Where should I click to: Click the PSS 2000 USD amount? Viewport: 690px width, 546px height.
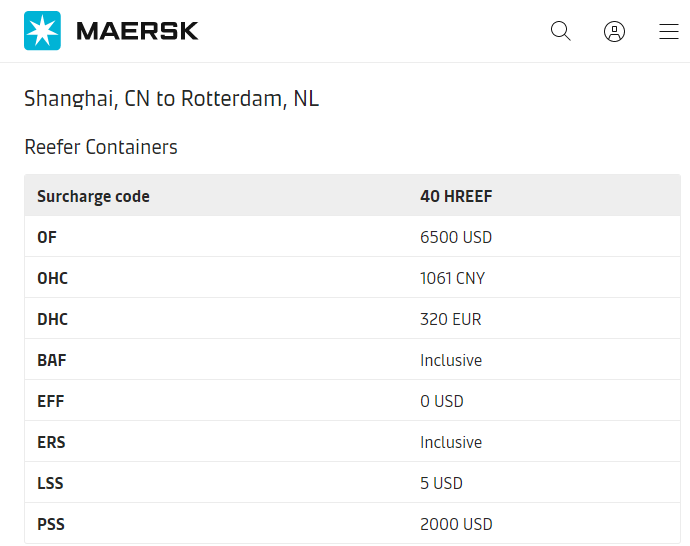pos(456,524)
